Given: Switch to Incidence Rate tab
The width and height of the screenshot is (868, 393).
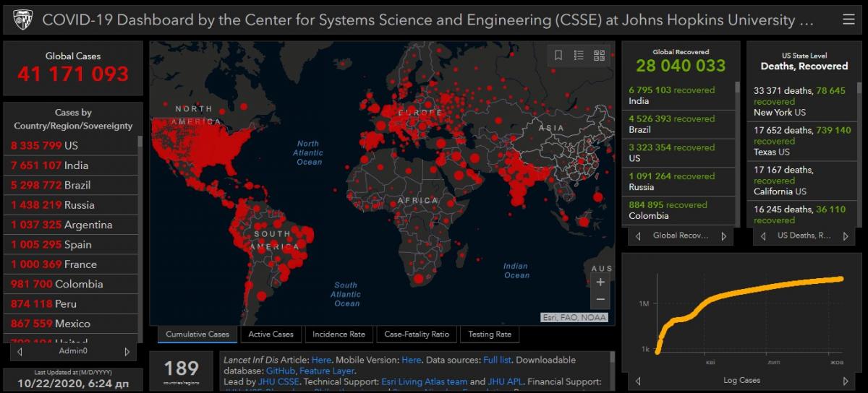Looking at the screenshot, I should [x=339, y=334].
